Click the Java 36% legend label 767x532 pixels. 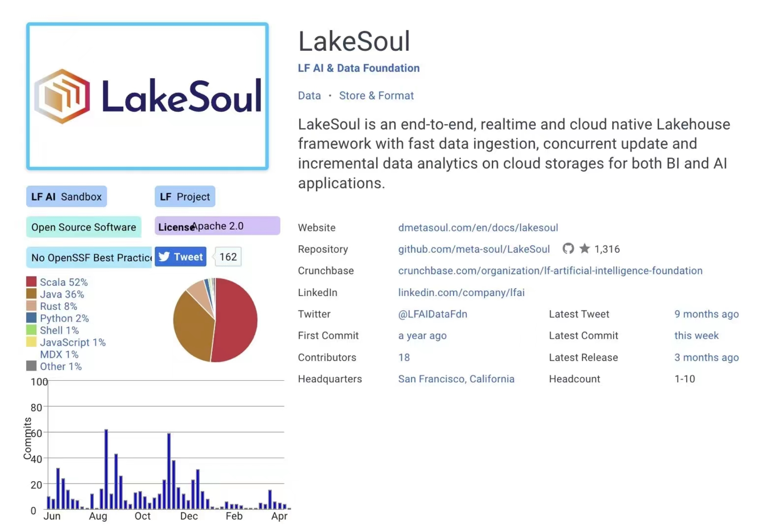(x=62, y=294)
